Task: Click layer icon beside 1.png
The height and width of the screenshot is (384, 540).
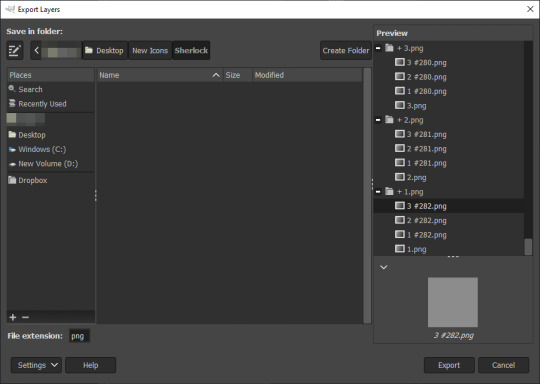Action: point(399,249)
